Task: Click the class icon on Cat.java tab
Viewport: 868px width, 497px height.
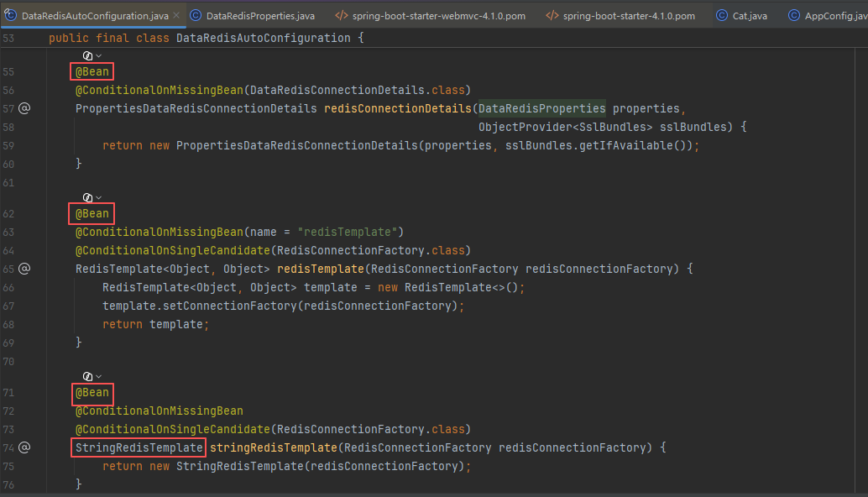Action: point(722,15)
